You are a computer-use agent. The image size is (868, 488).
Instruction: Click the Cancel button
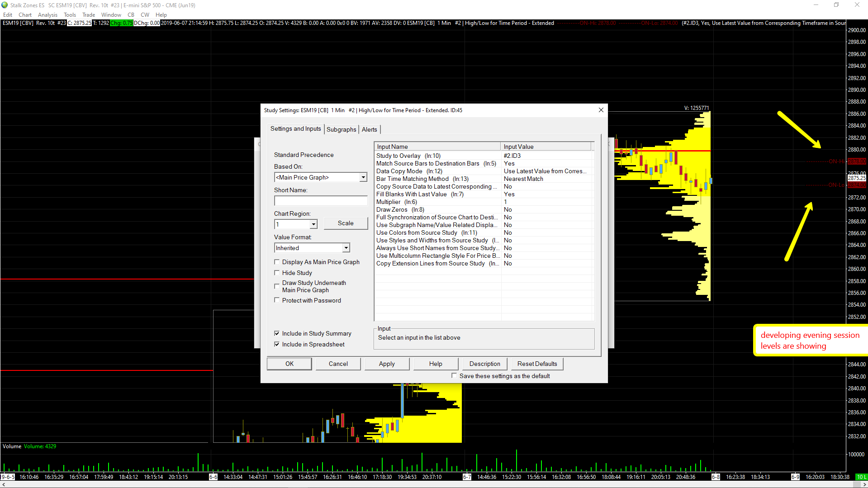point(338,364)
